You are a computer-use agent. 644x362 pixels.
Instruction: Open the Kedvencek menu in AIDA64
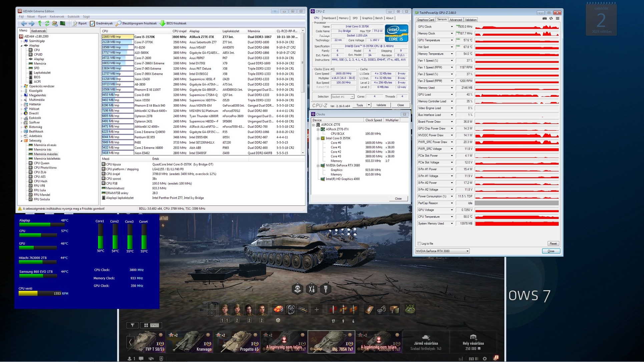pos(57,16)
